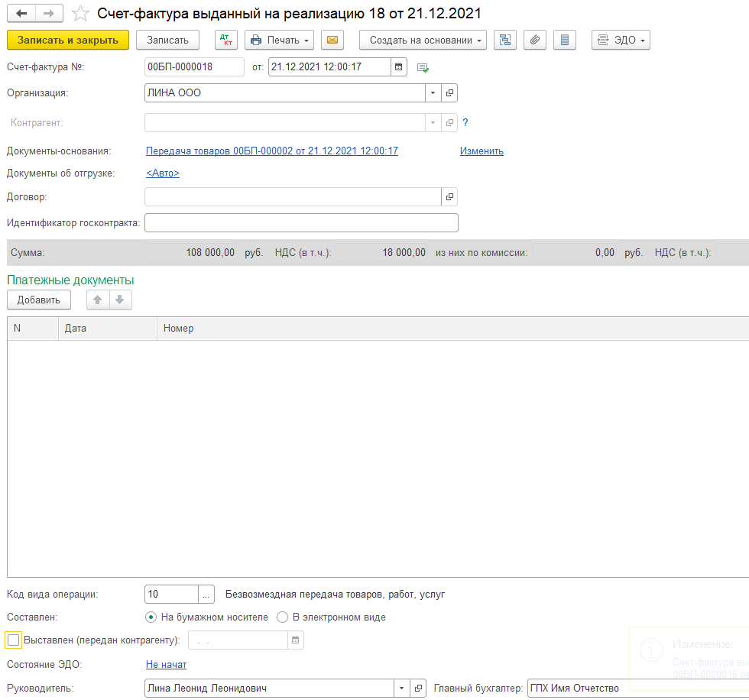Click the paperclip attached files icon
Image resolution: width=749 pixels, height=700 pixels.
535,40
